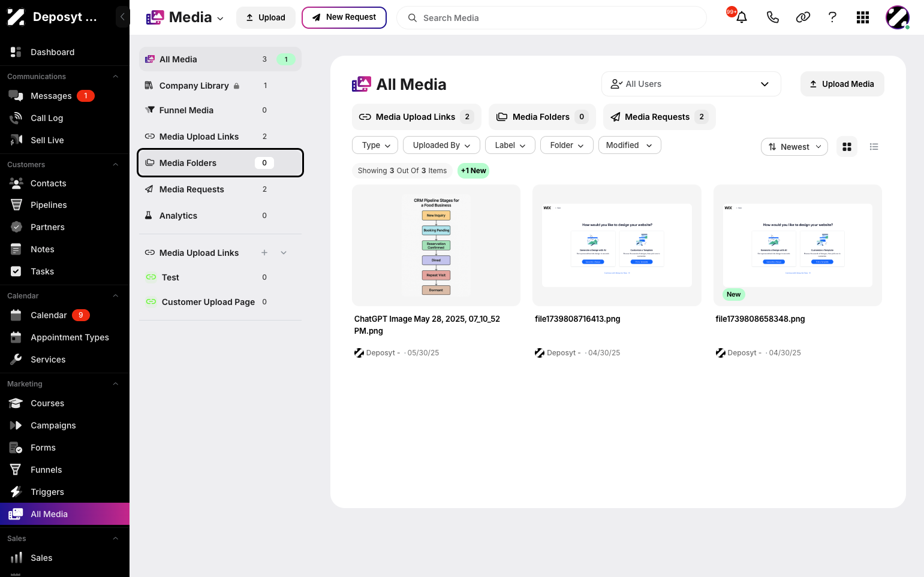Open Messages in the sidebar

[x=65, y=96]
